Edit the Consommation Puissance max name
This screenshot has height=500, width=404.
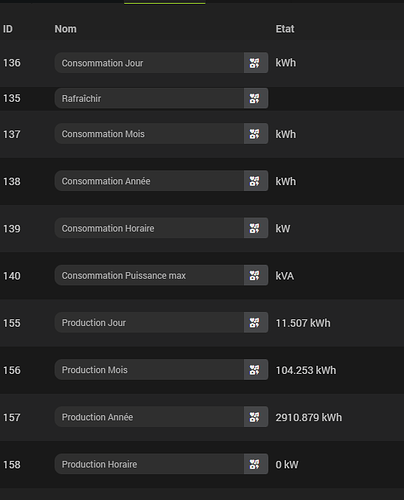tap(149, 275)
